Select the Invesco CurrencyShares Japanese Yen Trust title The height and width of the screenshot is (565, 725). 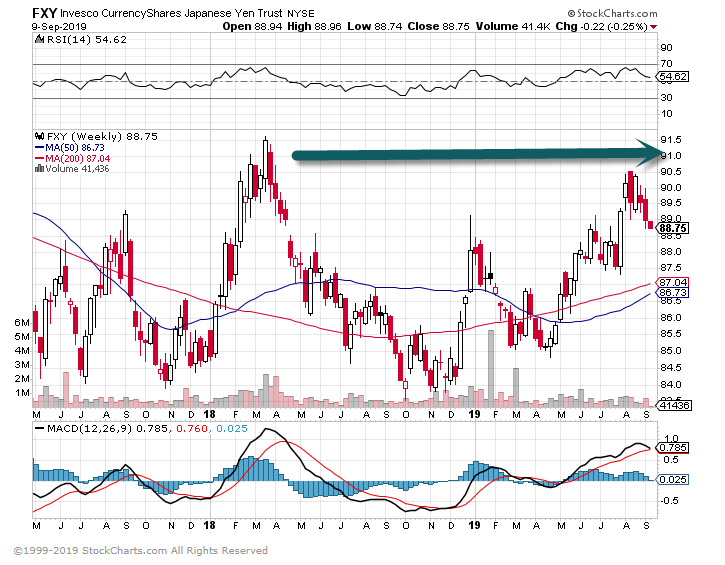click(172, 13)
